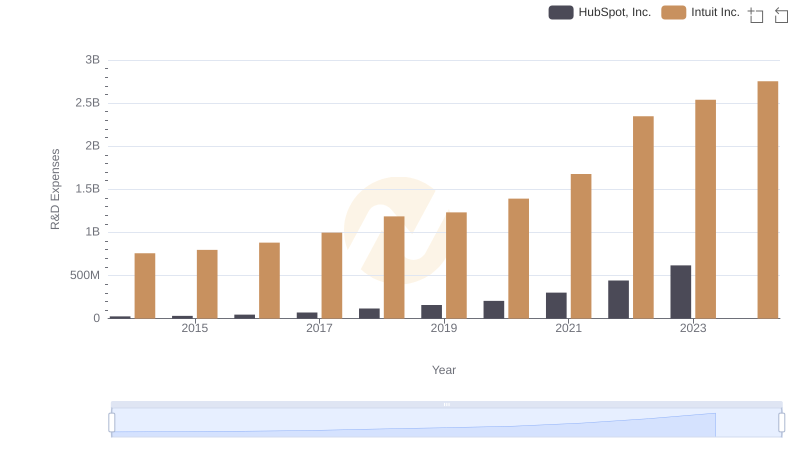
Task: Select the Intuit bar for 2021
Action: pos(581,246)
